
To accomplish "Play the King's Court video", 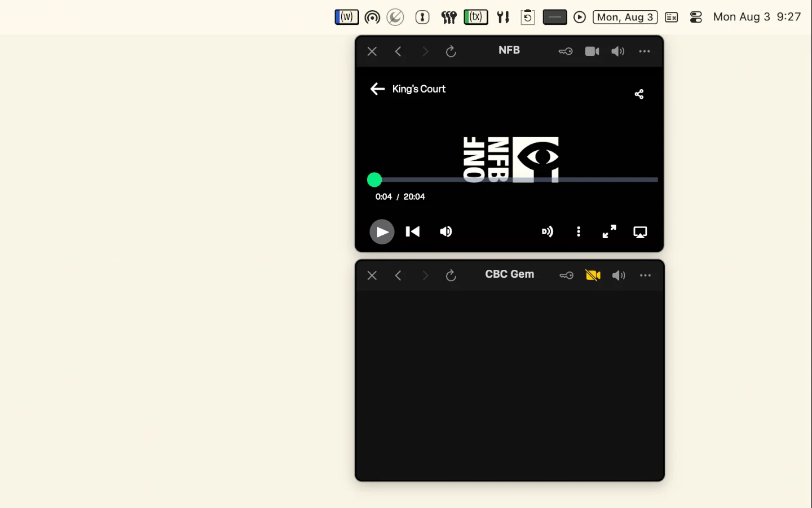I will tap(382, 232).
